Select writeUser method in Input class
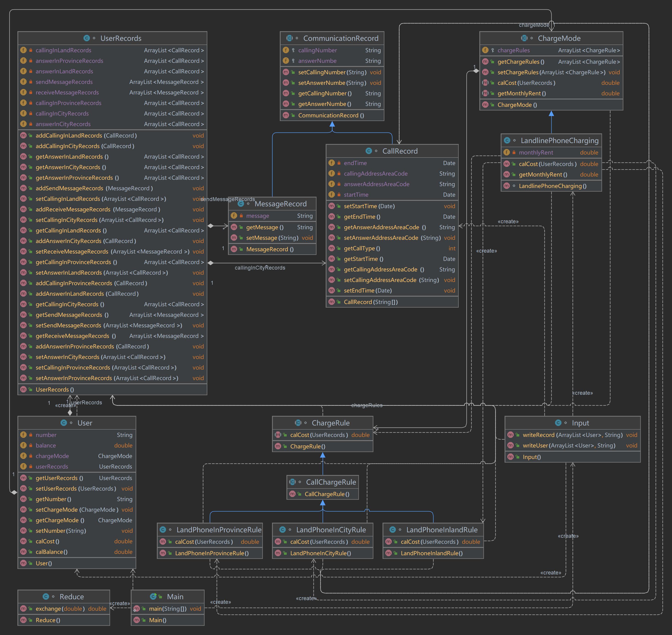The height and width of the screenshot is (635, 672). [x=572, y=445]
